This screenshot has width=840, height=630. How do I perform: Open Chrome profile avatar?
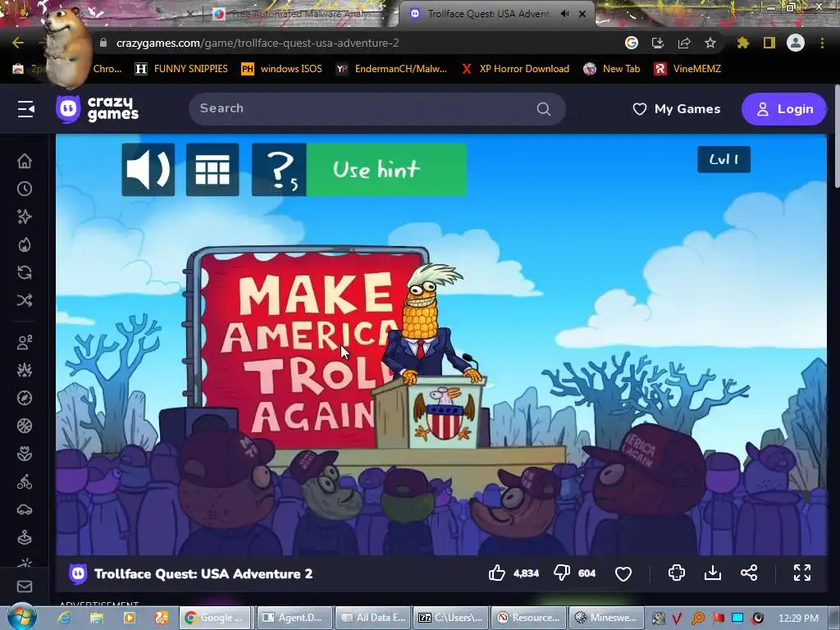796,43
